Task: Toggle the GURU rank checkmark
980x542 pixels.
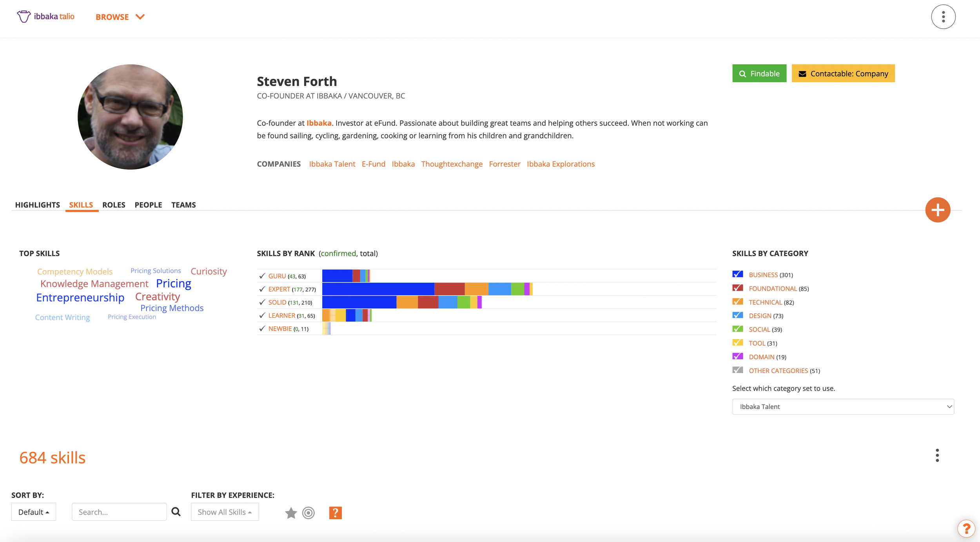Action: tap(262, 276)
